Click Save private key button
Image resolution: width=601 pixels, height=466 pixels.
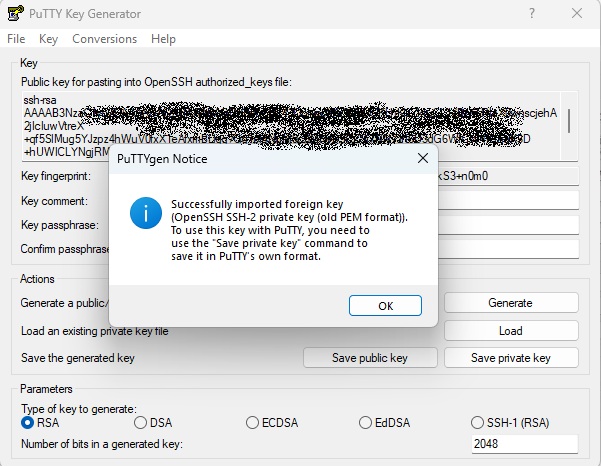click(511, 358)
